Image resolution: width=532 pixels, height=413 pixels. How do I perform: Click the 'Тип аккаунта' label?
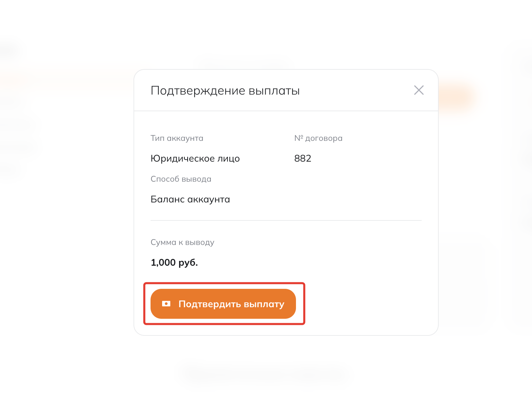[177, 138]
